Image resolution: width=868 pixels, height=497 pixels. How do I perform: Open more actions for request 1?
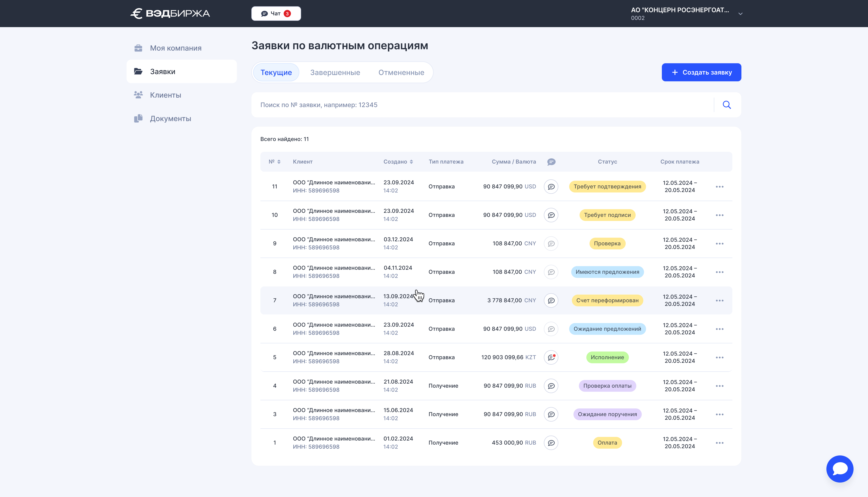coord(719,443)
